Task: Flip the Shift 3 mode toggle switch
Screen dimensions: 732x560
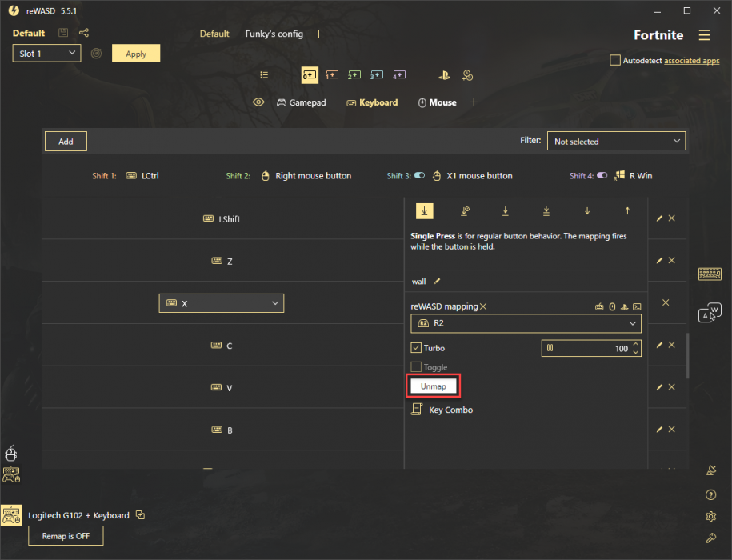Action: [x=420, y=175]
